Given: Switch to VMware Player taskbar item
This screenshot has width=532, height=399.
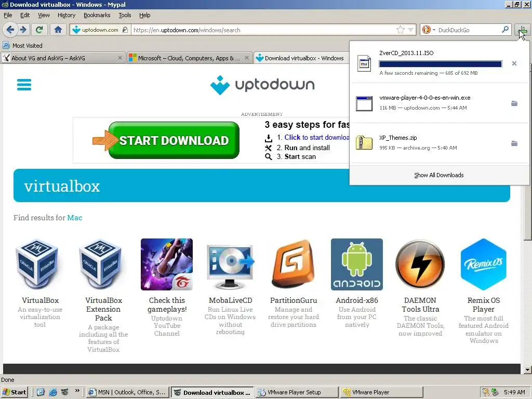Looking at the screenshot, I should (382, 392).
